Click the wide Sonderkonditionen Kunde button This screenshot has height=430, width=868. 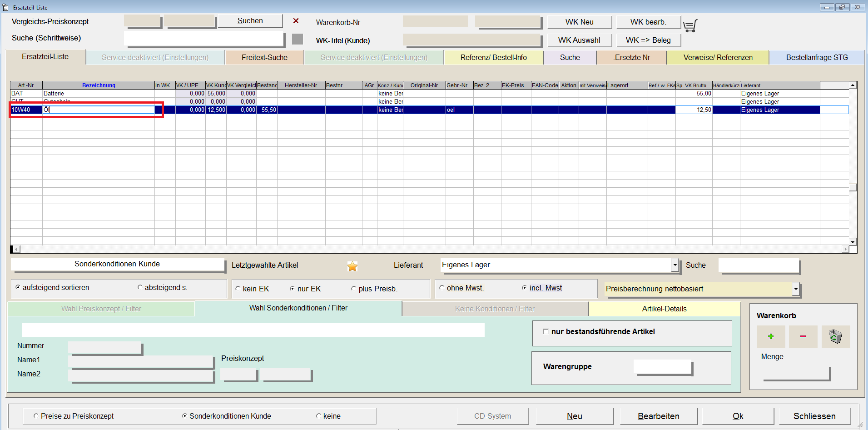click(x=118, y=265)
